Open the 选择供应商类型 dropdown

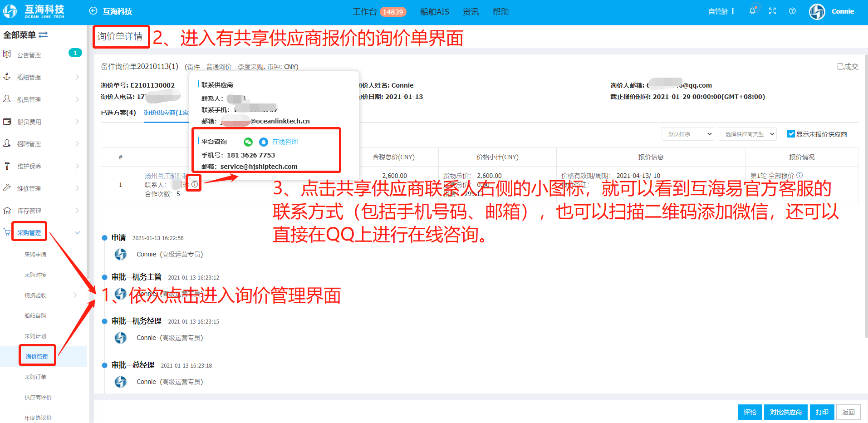click(748, 134)
